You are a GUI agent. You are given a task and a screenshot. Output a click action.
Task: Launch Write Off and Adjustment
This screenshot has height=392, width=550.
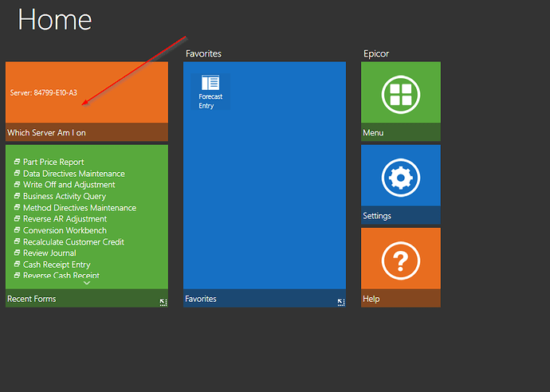point(69,185)
